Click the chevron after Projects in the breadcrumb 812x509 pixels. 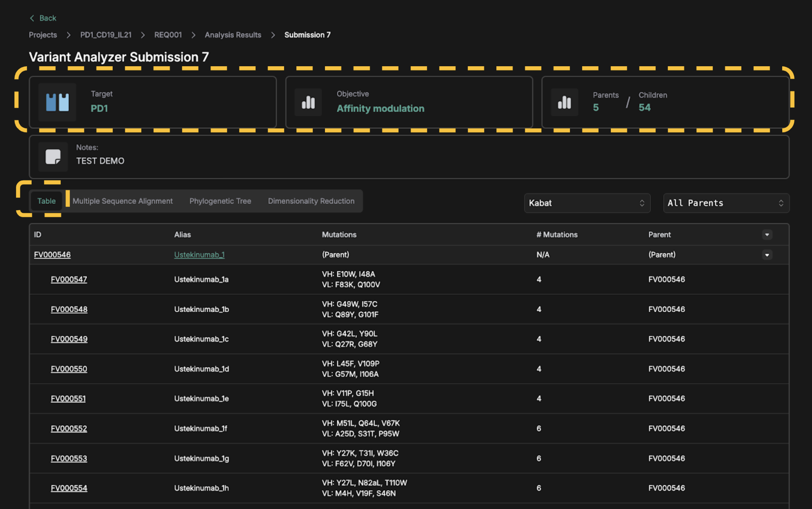point(68,35)
